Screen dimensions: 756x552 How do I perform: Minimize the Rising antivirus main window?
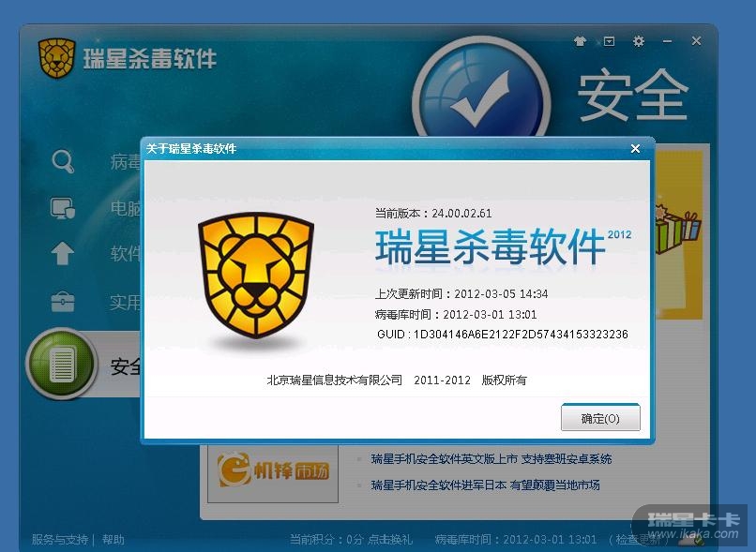667,41
